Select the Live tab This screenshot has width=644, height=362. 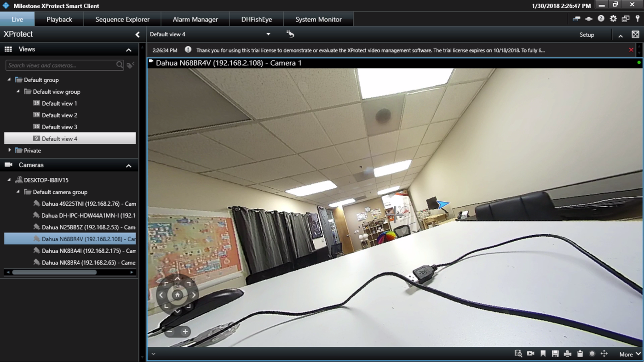pos(17,19)
